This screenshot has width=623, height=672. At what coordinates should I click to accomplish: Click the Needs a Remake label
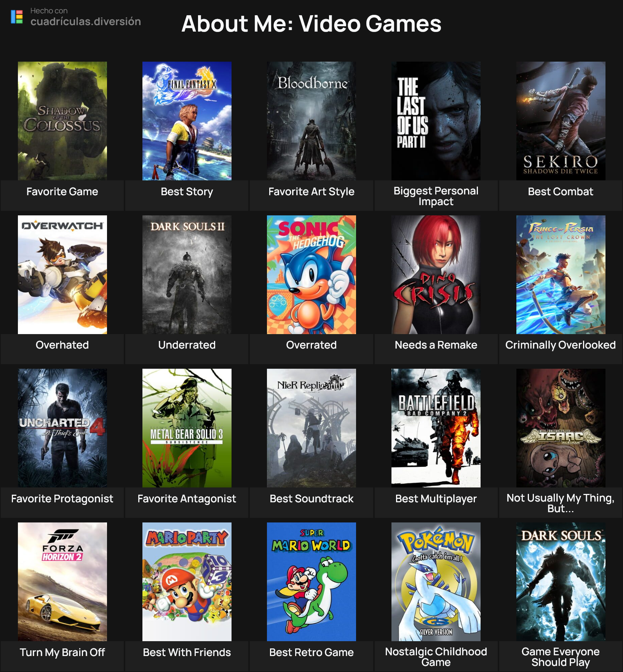click(x=436, y=345)
